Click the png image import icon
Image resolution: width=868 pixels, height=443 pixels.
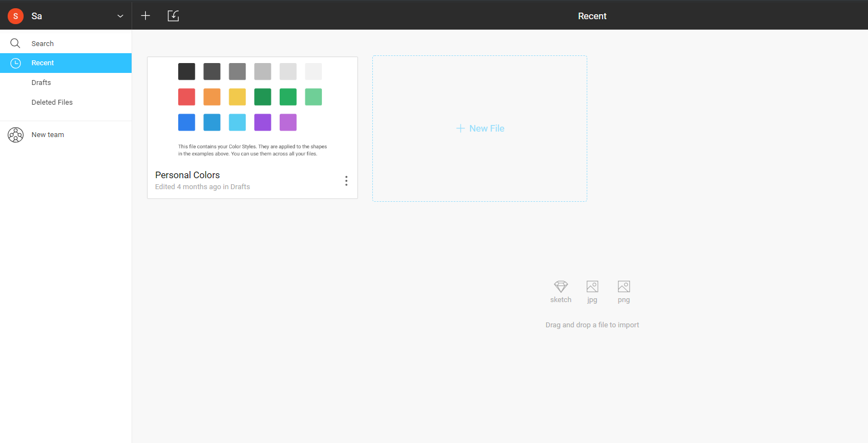[623, 287]
